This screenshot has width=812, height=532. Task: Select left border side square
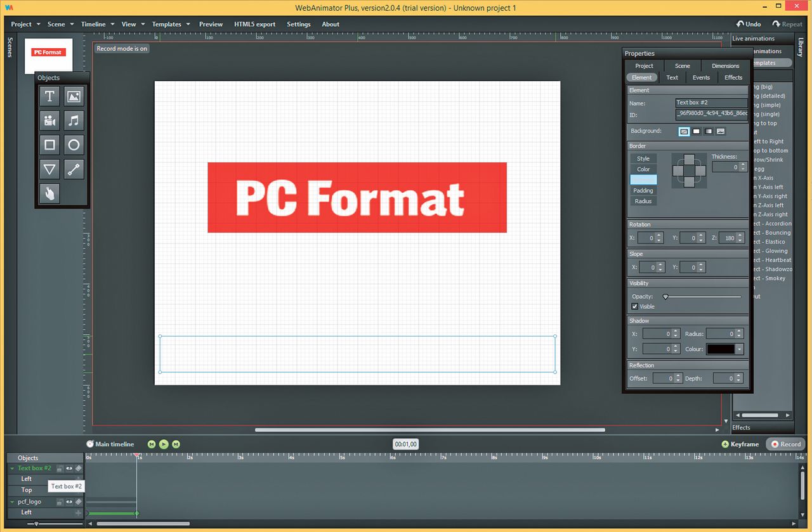point(678,170)
